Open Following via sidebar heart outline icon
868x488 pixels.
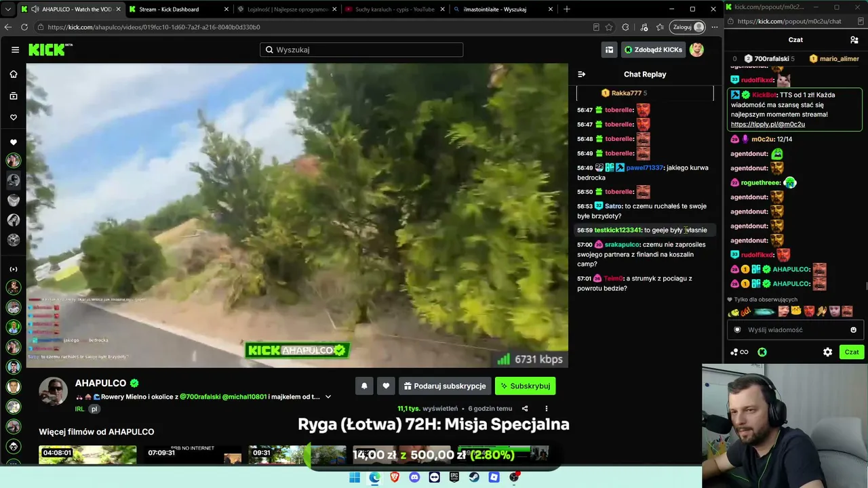click(x=14, y=117)
